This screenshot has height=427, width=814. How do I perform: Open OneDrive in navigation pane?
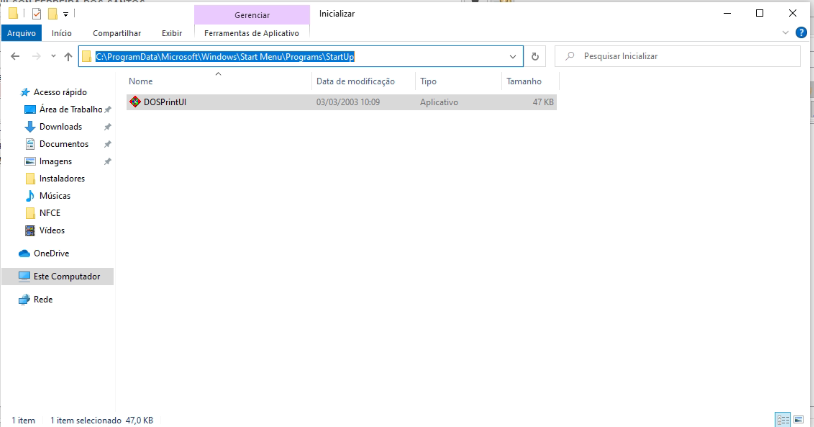(x=51, y=253)
